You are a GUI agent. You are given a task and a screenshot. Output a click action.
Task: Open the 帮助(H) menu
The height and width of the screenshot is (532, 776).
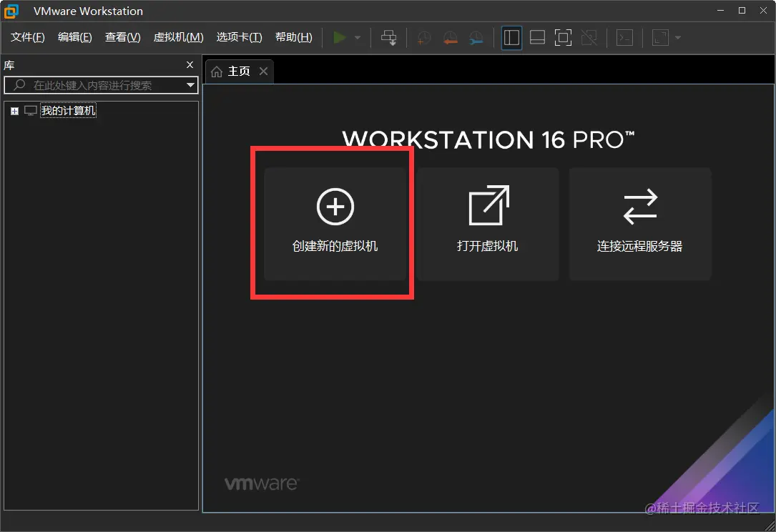[x=293, y=38]
